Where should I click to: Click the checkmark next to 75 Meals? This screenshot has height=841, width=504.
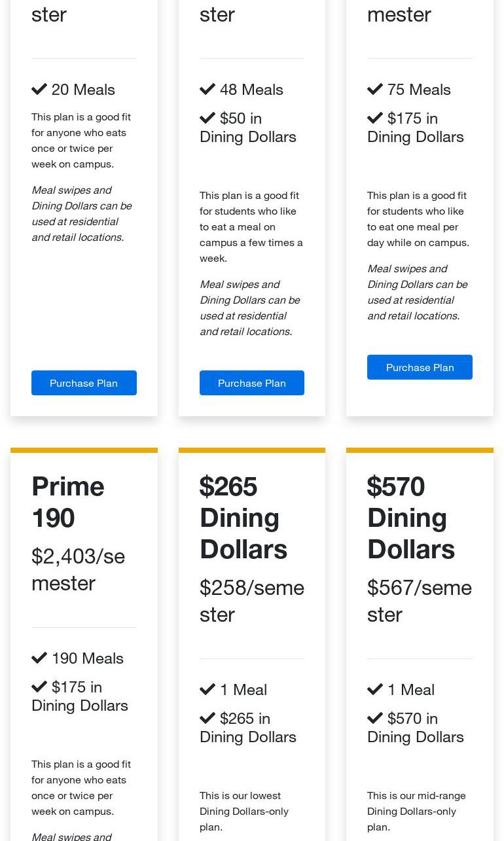[375, 89]
